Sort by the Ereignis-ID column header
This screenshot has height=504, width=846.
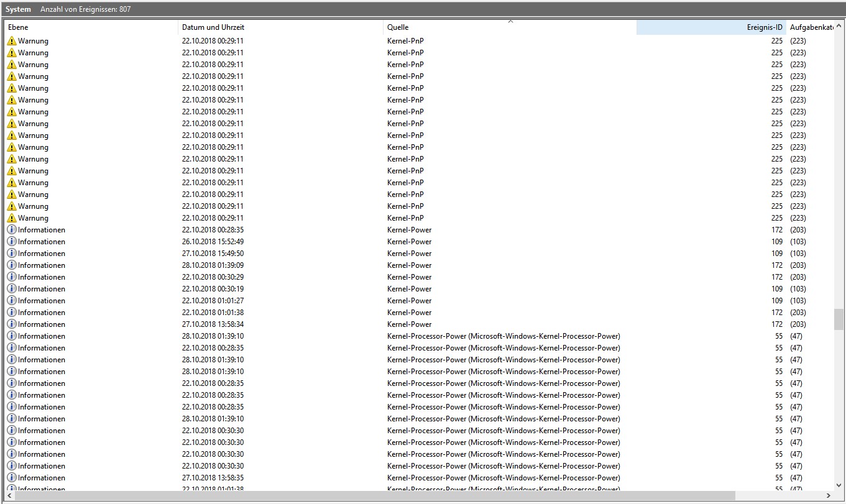(x=711, y=27)
